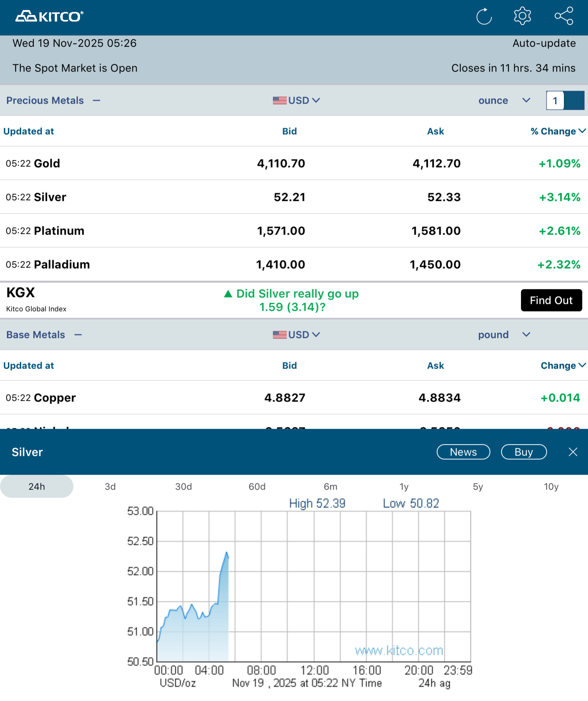Switch chart to 3d range

(x=110, y=486)
